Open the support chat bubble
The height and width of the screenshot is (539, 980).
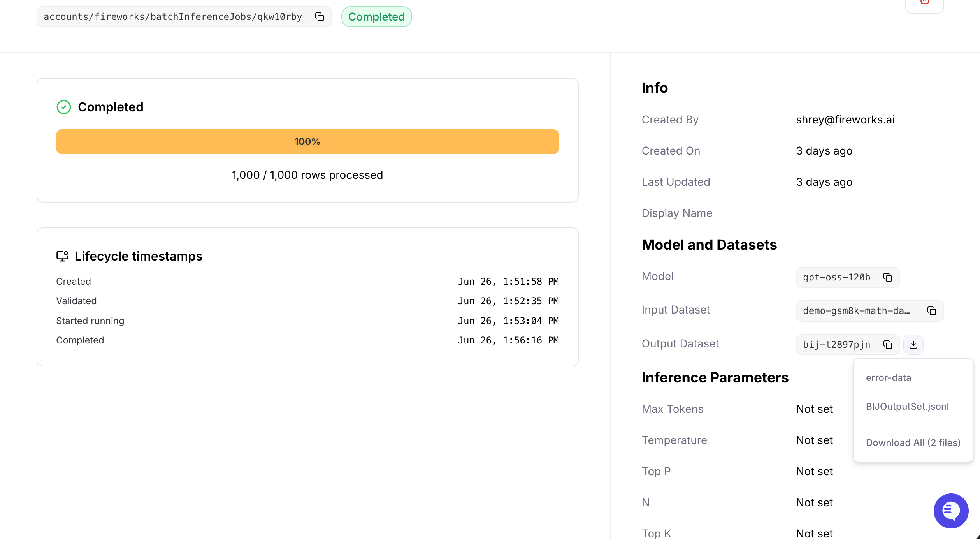pos(951,511)
